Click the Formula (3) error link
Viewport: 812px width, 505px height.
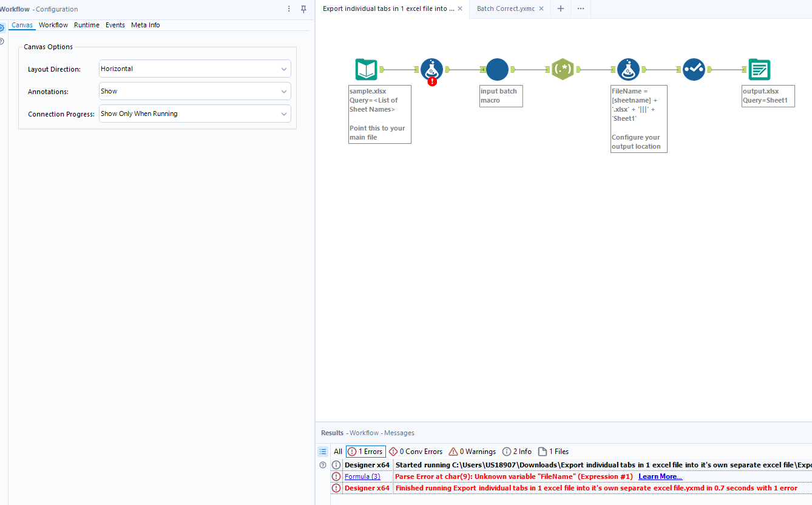(x=362, y=476)
